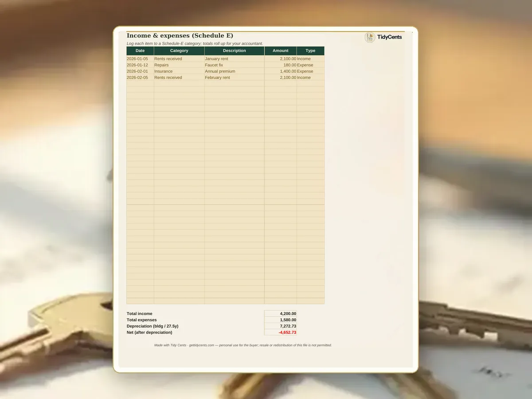Select the Description column header
532x399 pixels.
[x=235, y=51]
